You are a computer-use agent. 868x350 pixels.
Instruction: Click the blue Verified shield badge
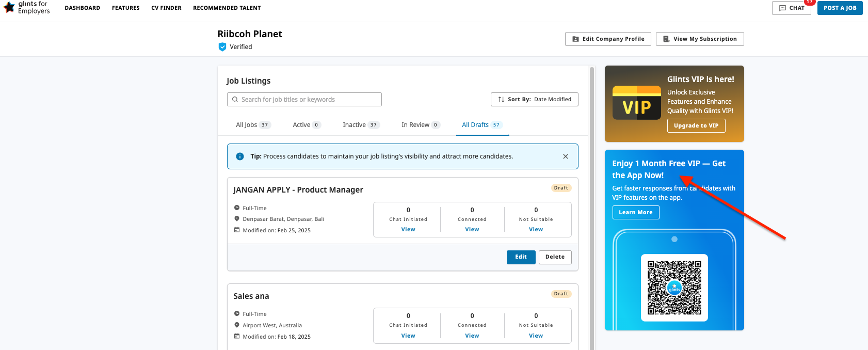[x=222, y=47]
